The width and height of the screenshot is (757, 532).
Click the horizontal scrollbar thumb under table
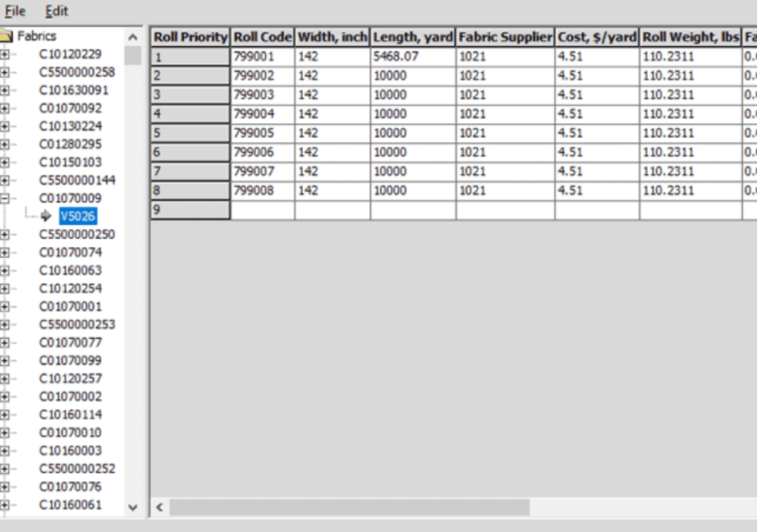tap(349, 507)
